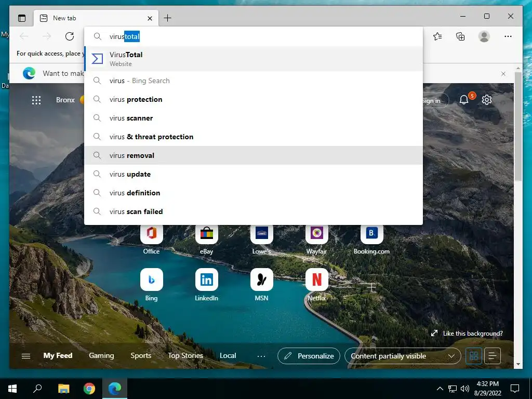Switch to Gaming feed tab
532x399 pixels.
pyautogui.click(x=101, y=355)
